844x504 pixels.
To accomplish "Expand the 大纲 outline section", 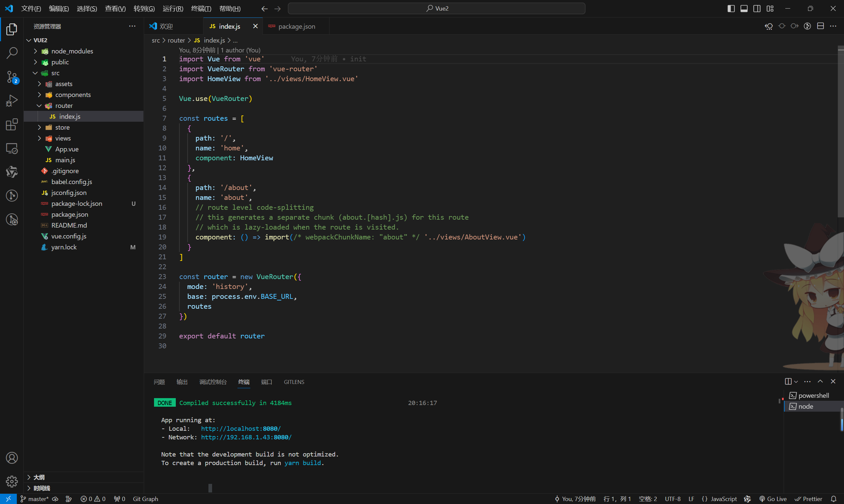I will tap(83, 477).
